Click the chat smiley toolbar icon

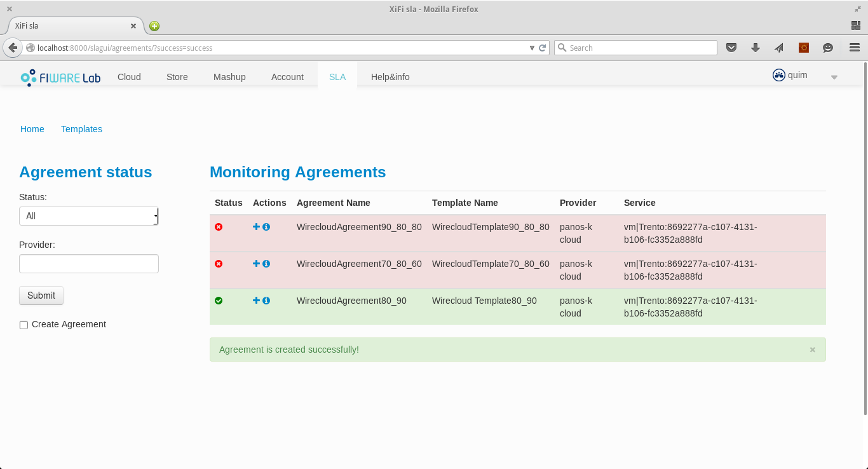coord(828,48)
